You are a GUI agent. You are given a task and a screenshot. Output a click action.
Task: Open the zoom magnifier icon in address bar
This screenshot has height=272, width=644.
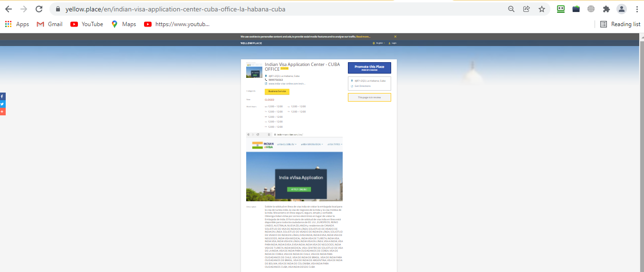point(511,9)
